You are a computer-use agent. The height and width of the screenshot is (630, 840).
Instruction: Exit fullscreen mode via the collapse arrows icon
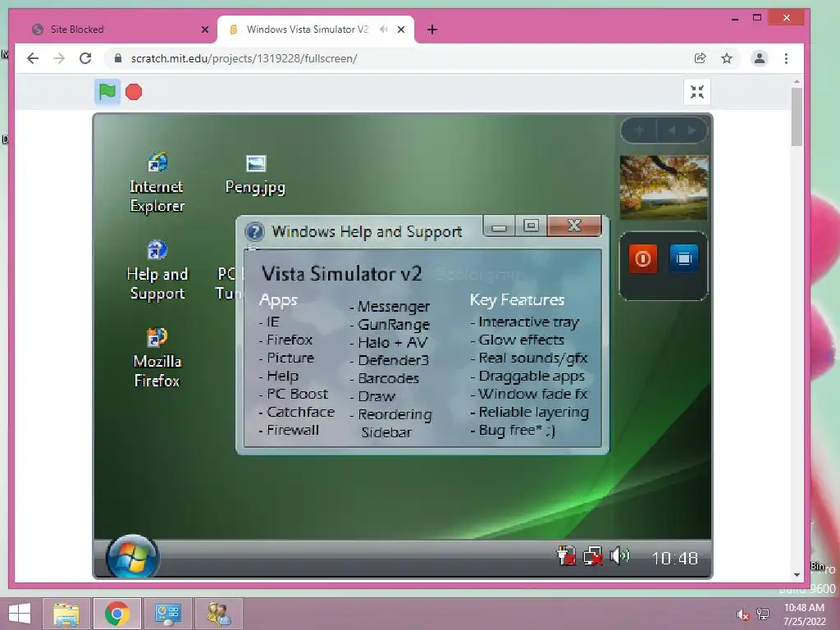[x=697, y=92]
